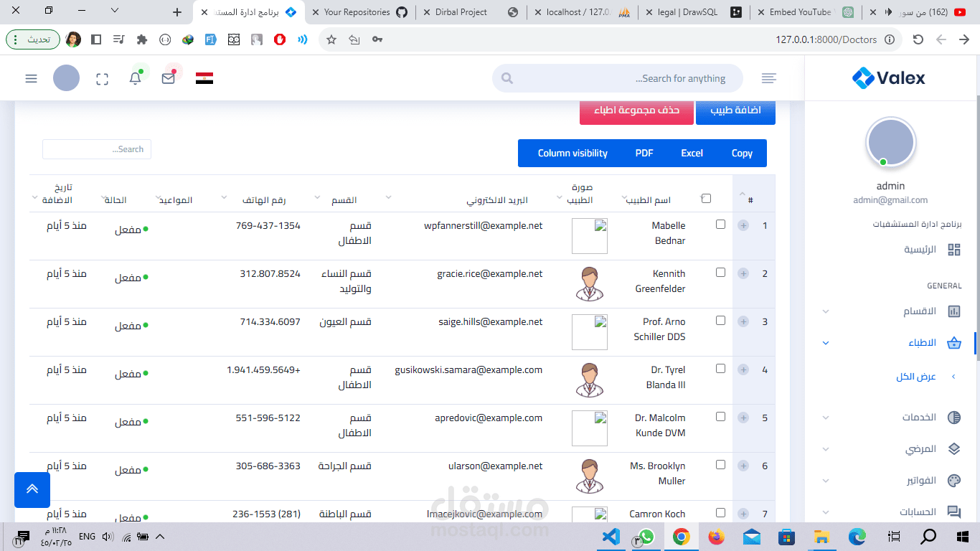Click the magnifier icon in search bar
Image resolution: width=980 pixels, height=551 pixels.
[x=507, y=78]
